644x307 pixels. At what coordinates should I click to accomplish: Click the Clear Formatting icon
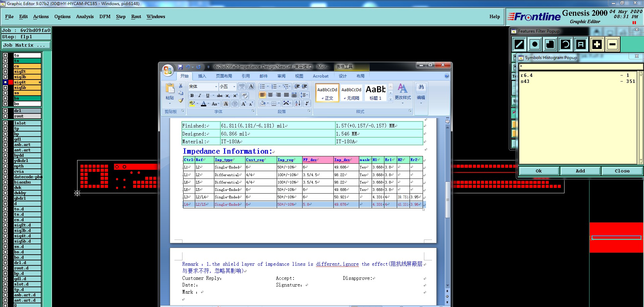pyautogui.click(x=245, y=96)
